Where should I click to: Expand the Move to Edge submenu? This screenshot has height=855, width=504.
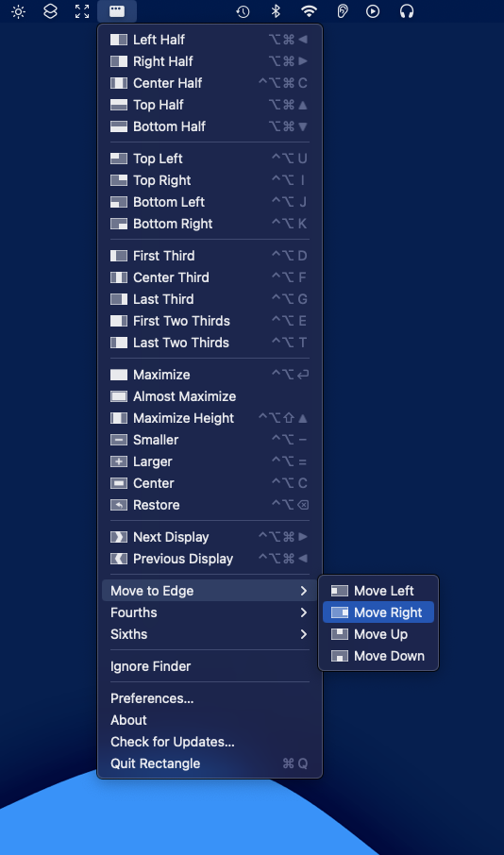(x=210, y=591)
